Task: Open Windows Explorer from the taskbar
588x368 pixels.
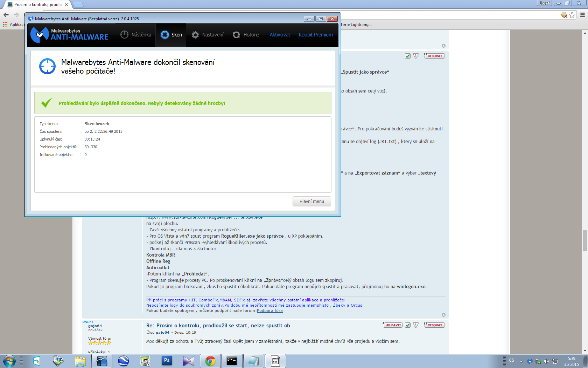Action: [80, 361]
